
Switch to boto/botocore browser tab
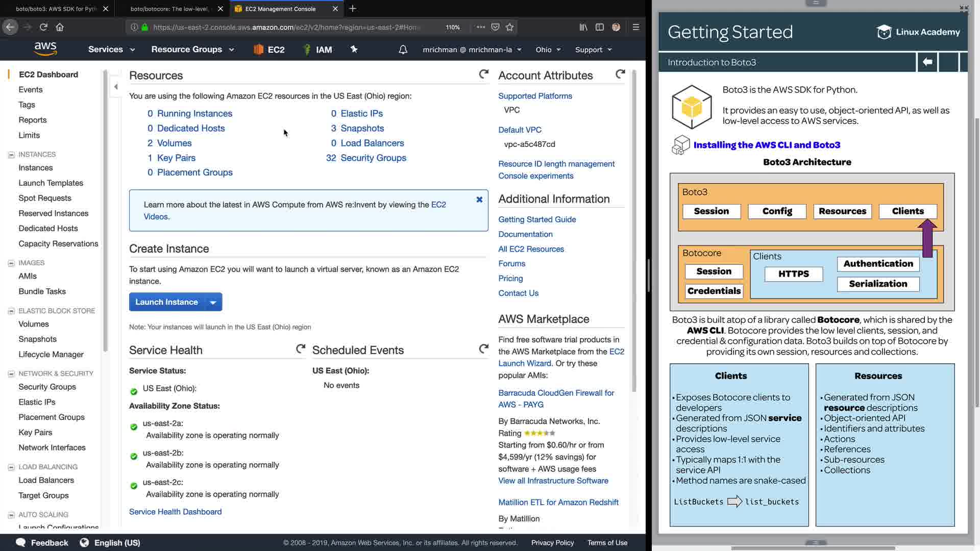[x=169, y=9]
